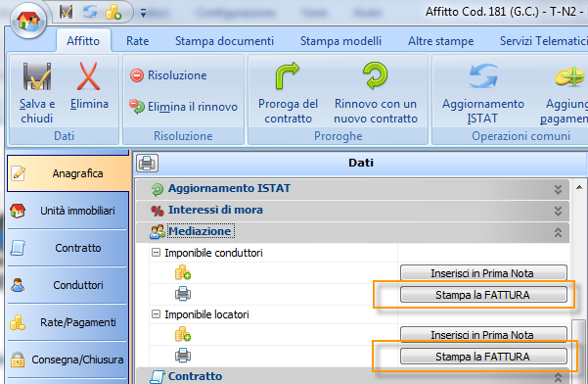The image size is (588, 384).
Task: Click the Dati panel vertical scrollbar thumb
Action: point(579,352)
